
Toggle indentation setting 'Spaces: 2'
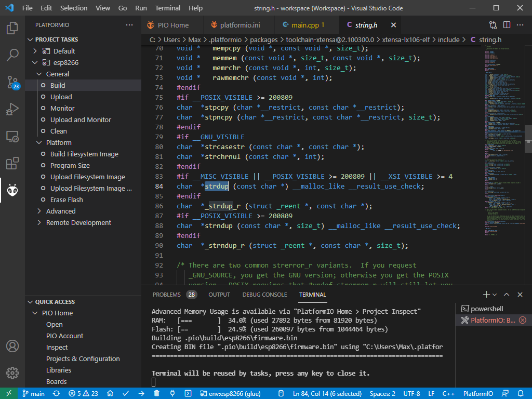(382, 394)
